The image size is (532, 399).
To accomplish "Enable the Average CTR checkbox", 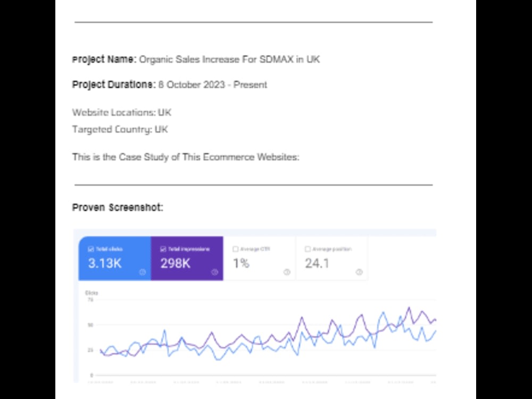I will pyautogui.click(x=236, y=249).
